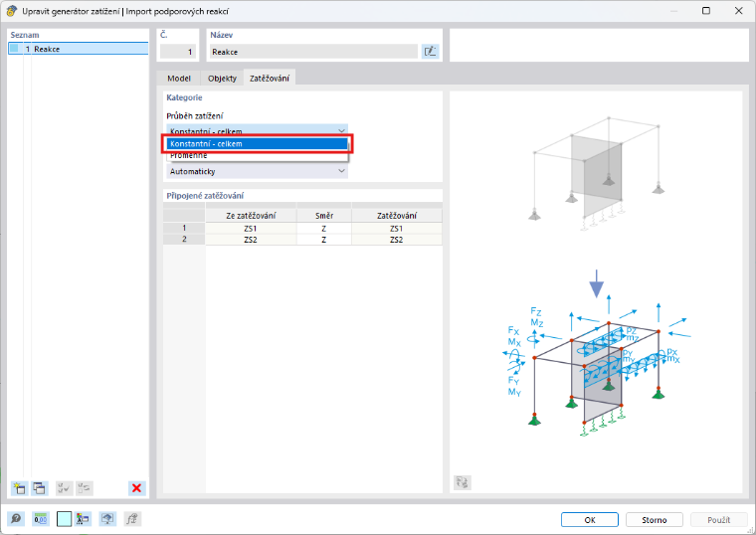
Task: Select row header 1 in the table
Action: tap(184, 228)
